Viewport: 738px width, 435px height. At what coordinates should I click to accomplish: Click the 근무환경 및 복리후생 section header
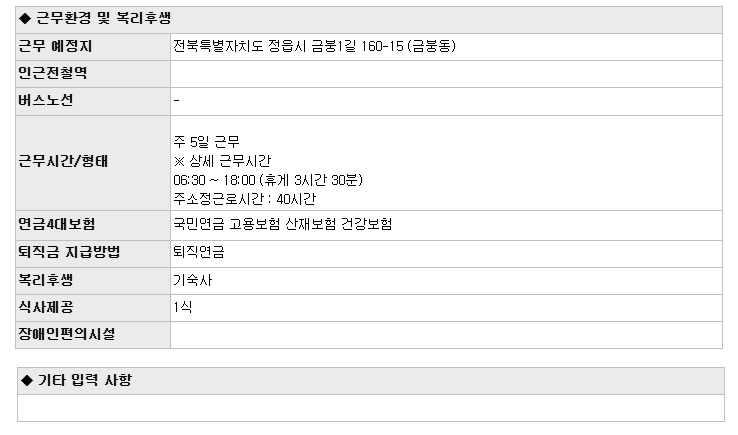tap(369, 20)
